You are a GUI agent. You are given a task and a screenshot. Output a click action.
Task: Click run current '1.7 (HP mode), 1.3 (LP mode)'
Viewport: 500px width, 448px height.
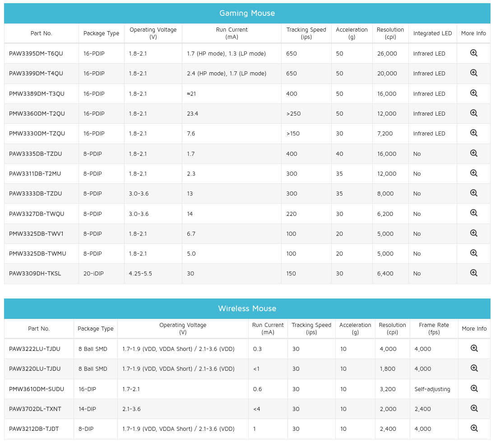click(226, 54)
